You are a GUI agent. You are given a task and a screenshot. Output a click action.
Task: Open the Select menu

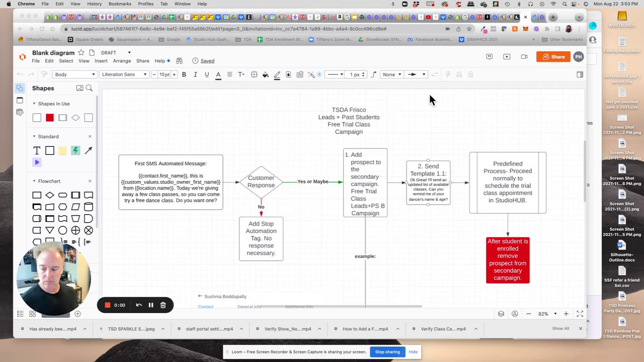tap(66, 61)
